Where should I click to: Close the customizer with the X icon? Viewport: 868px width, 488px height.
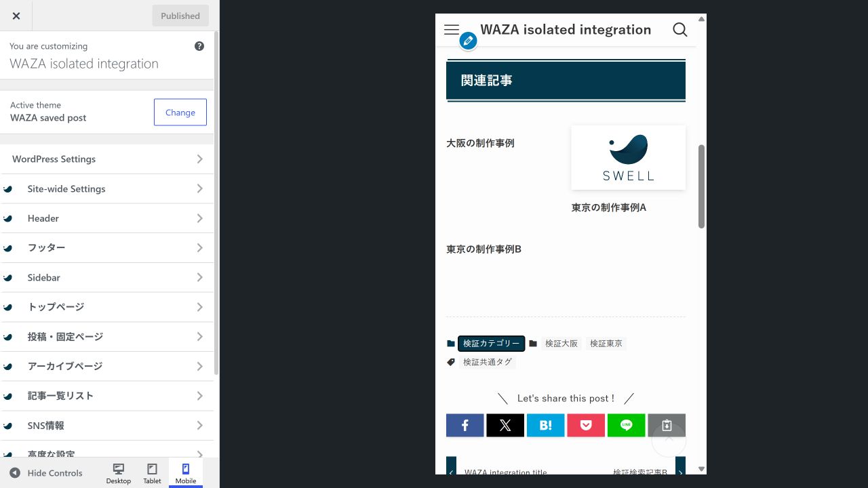pyautogui.click(x=16, y=16)
